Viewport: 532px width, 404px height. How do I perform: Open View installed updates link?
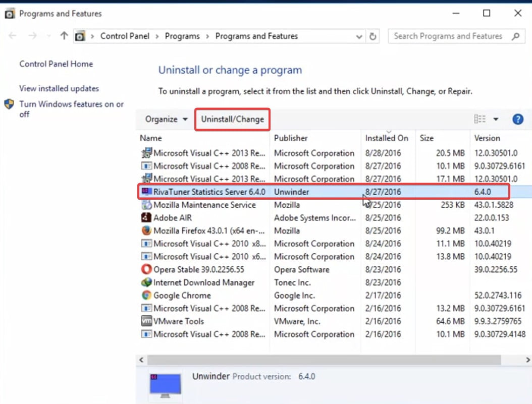point(59,88)
